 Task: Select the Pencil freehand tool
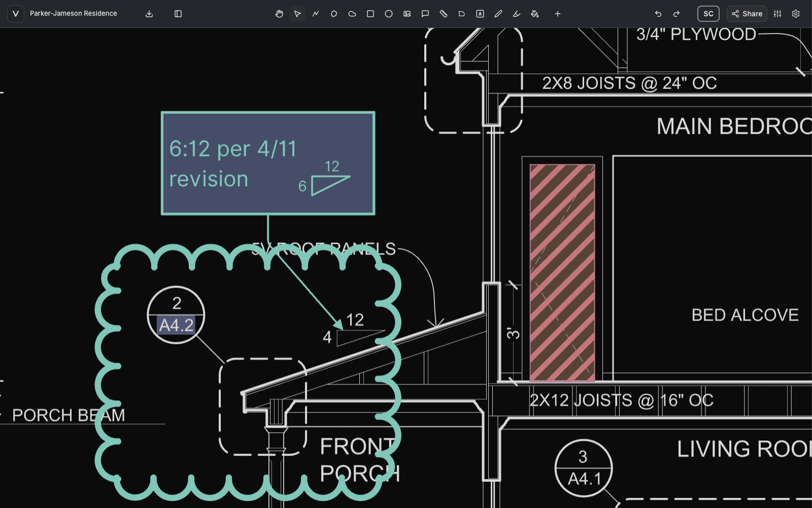[x=498, y=14]
